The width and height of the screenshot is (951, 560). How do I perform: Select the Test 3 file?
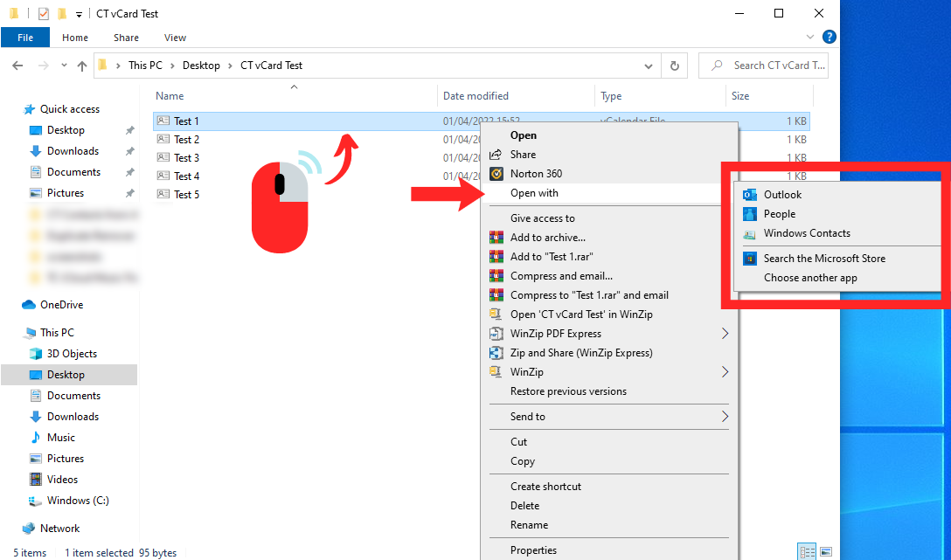click(x=186, y=157)
